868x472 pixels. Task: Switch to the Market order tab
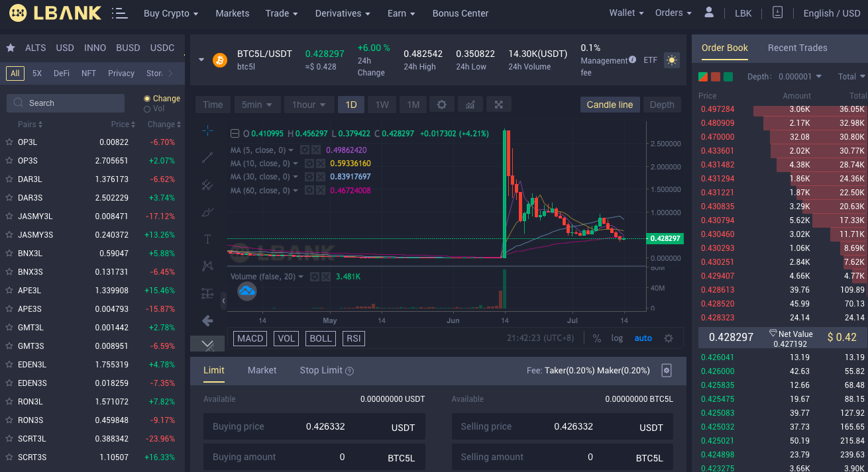262,370
